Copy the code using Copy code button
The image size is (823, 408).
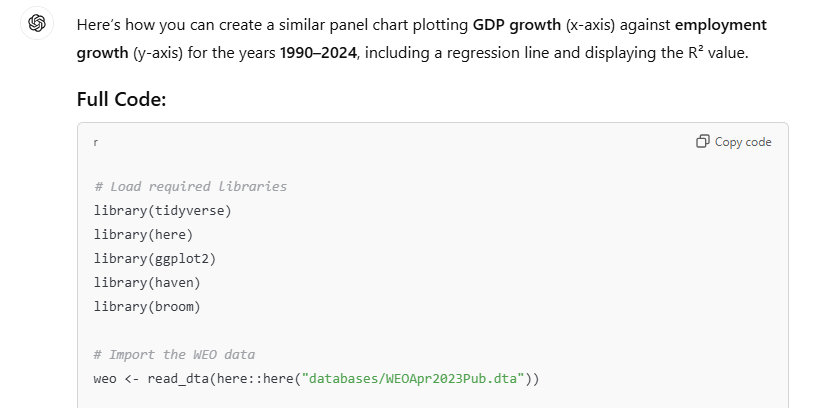coord(734,142)
